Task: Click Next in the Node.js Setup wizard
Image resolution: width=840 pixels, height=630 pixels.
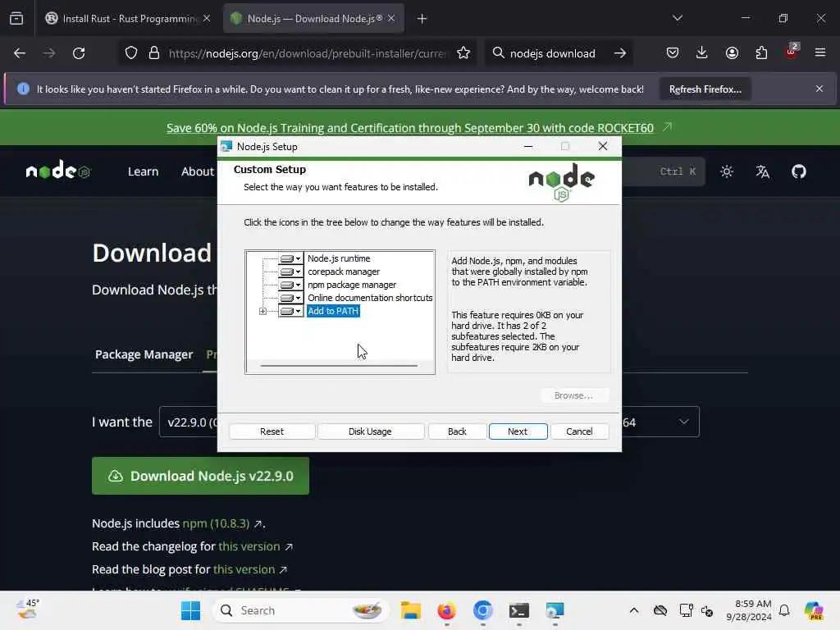Action: tap(518, 431)
